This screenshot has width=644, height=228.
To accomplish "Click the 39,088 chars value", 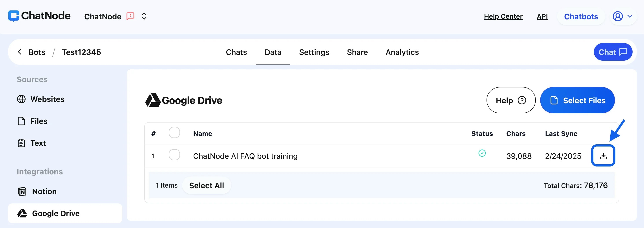I will (x=519, y=156).
